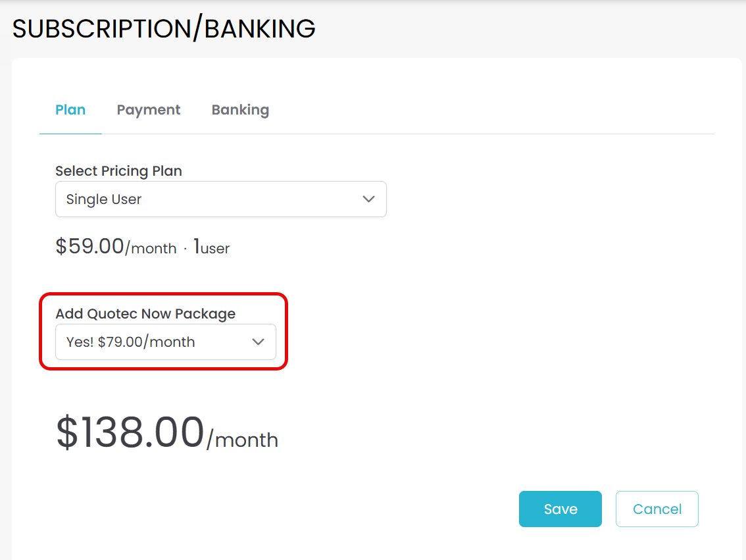Open the Select Pricing Plan dropdown
Image resolution: width=746 pixels, height=560 pixels.
(220, 199)
